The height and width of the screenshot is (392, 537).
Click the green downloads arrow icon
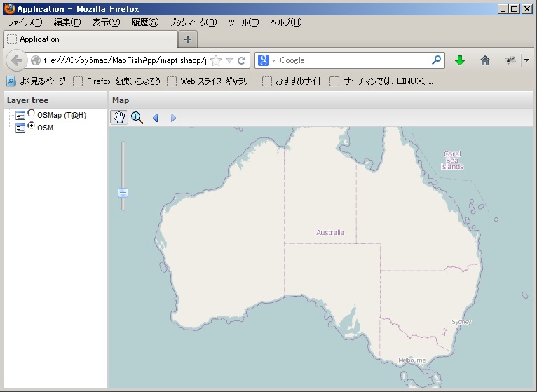tap(460, 60)
